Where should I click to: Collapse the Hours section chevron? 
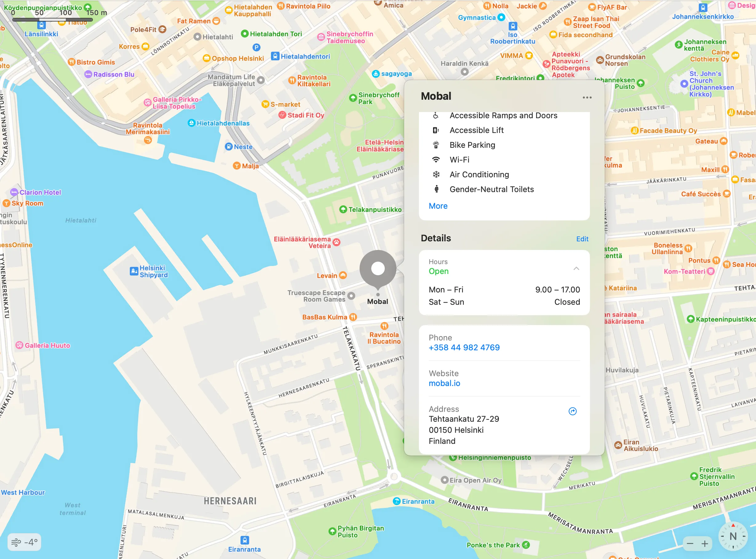coord(576,268)
